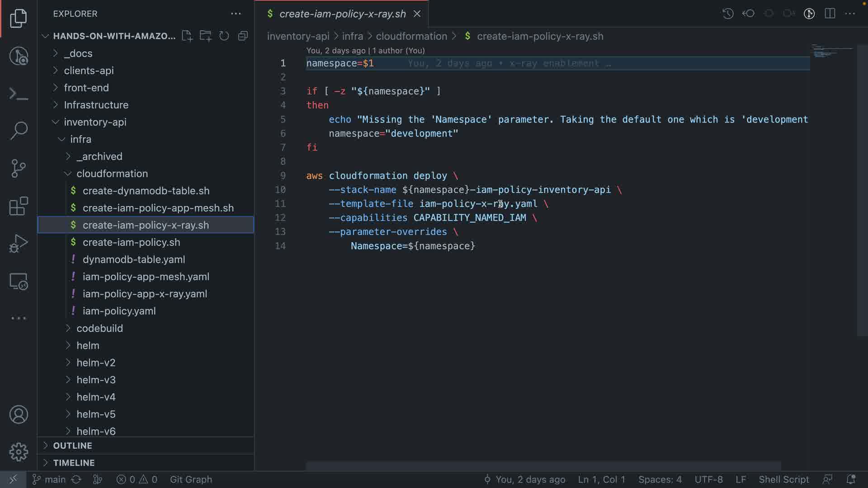Screen dimensions: 868x488
Task: Expand the helm-v2 folder
Action: click(96, 363)
